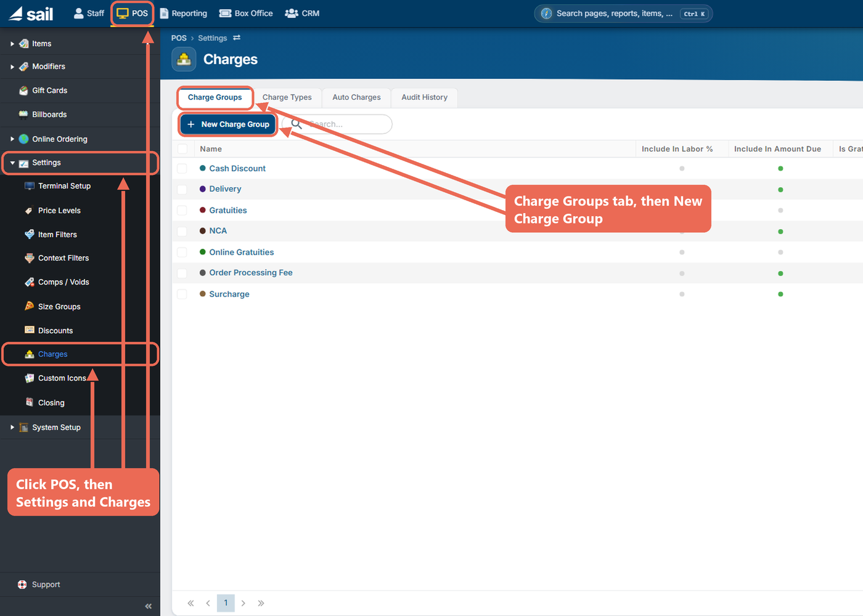
Task: Expand the Online Ordering tree arrow
Action: coord(12,139)
